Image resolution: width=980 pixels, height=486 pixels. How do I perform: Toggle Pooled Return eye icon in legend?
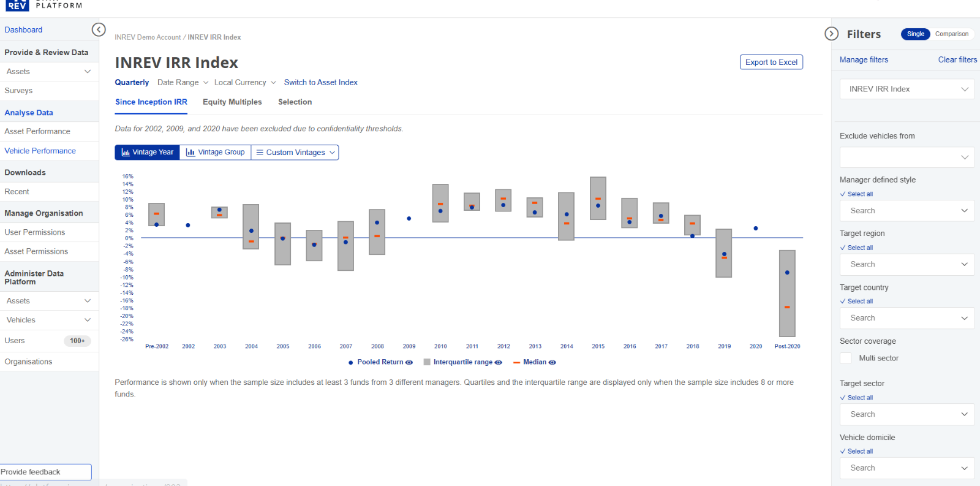409,362
